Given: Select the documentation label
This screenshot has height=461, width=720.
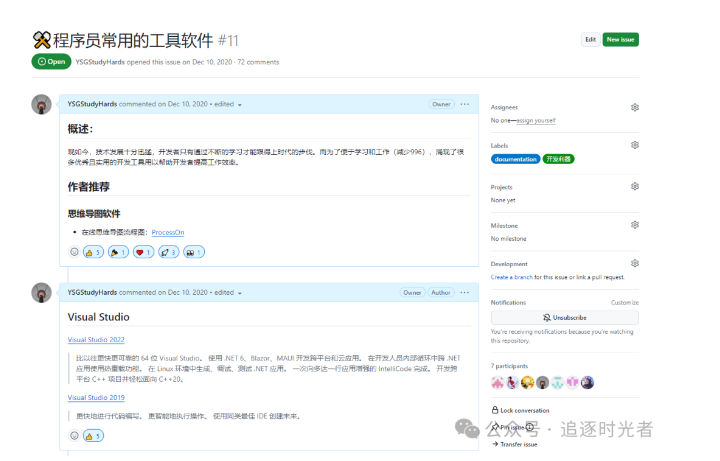Looking at the screenshot, I should [515, 159].
